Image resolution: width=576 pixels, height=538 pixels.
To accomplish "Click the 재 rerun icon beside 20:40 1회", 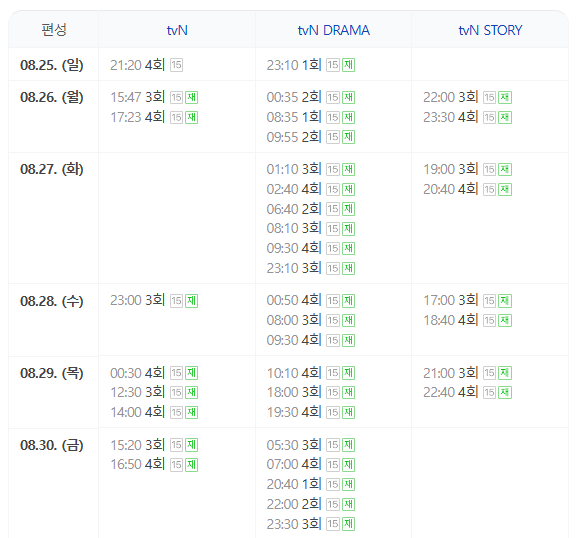I will [349, 485].
